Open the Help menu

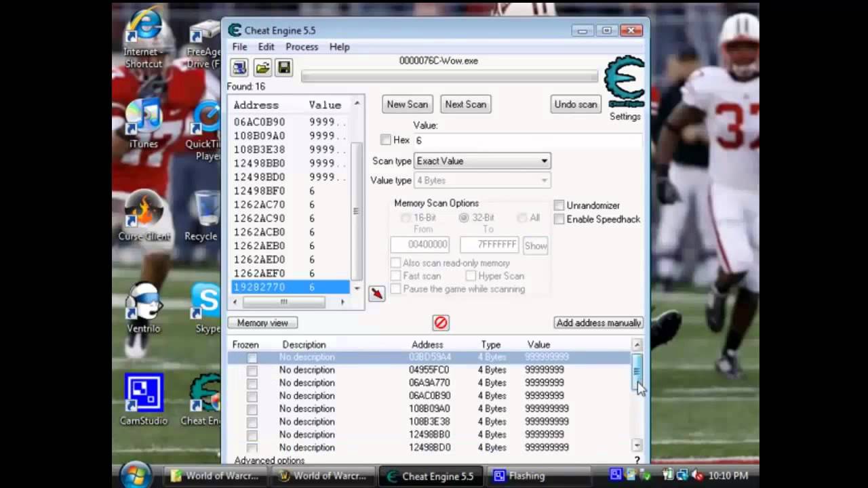pyautogui.click(x=339, y=47)
